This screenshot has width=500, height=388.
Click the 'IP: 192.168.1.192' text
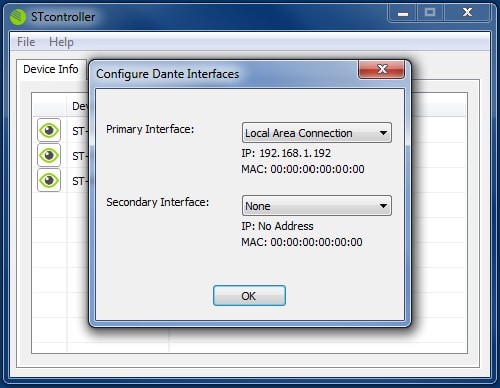click(x=286, y=153)
